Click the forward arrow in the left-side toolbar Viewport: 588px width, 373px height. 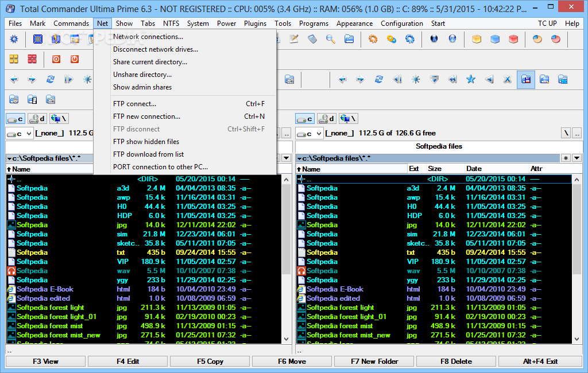point(32,79)
